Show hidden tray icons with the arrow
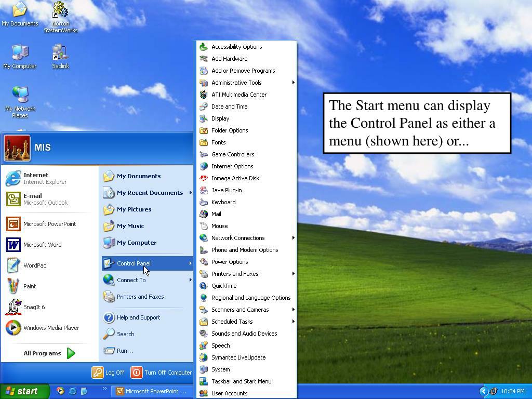Screen dimensions: 532x399 pos(483,391)
